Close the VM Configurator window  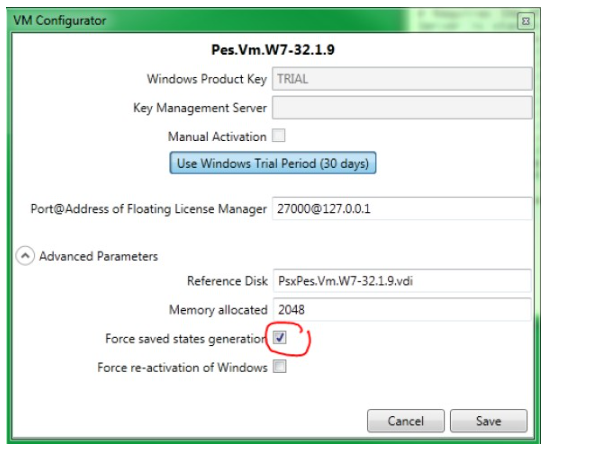(x=526, y=21)
